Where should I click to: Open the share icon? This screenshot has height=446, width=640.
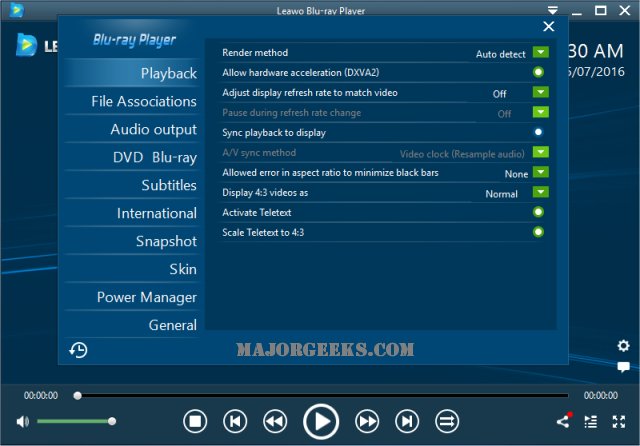(564, 421)
